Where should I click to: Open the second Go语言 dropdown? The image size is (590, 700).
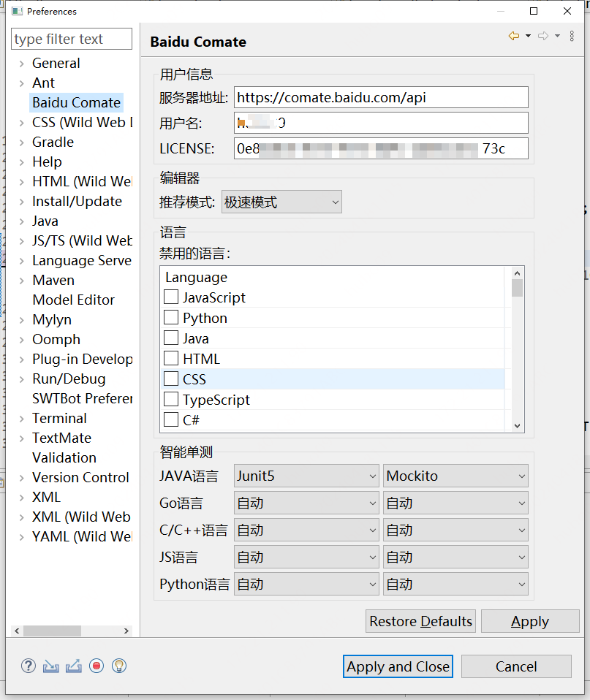455,503
